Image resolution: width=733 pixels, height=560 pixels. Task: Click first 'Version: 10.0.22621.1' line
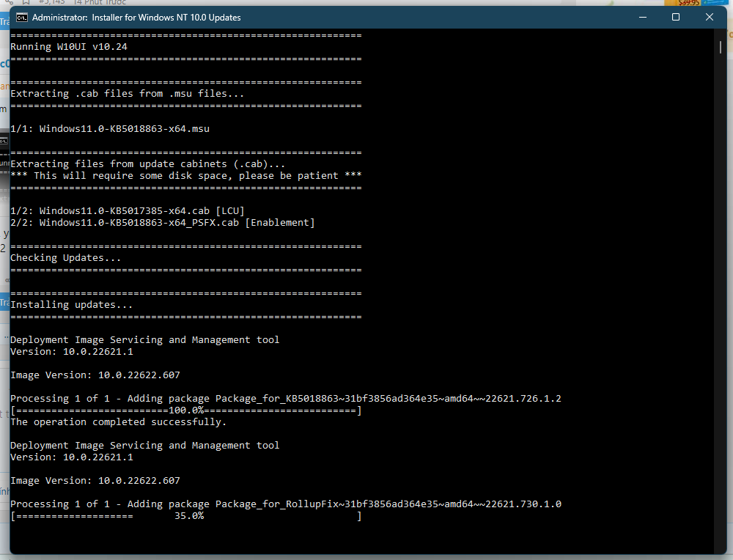[72, 352]
